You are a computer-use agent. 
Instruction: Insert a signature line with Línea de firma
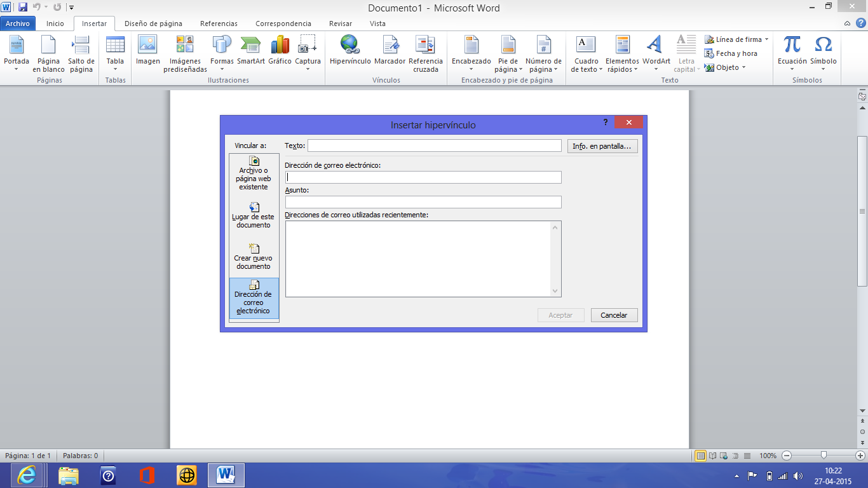(736, 39)
